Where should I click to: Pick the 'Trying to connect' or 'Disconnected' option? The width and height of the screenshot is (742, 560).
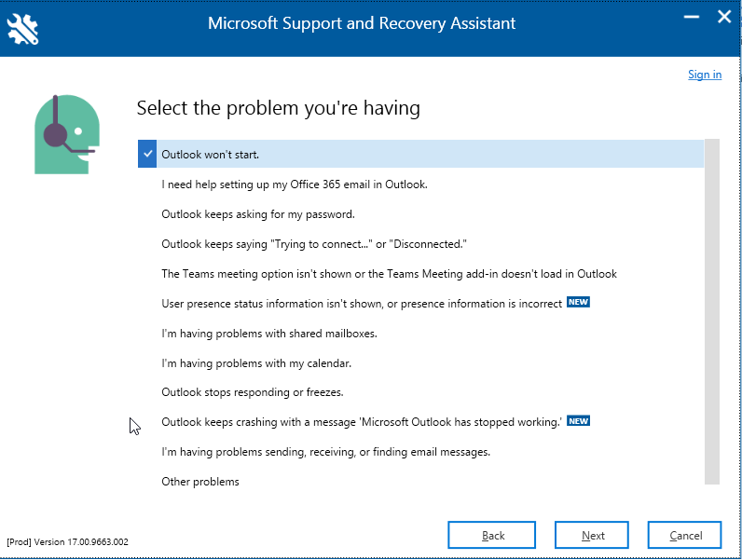pos(314,244)
